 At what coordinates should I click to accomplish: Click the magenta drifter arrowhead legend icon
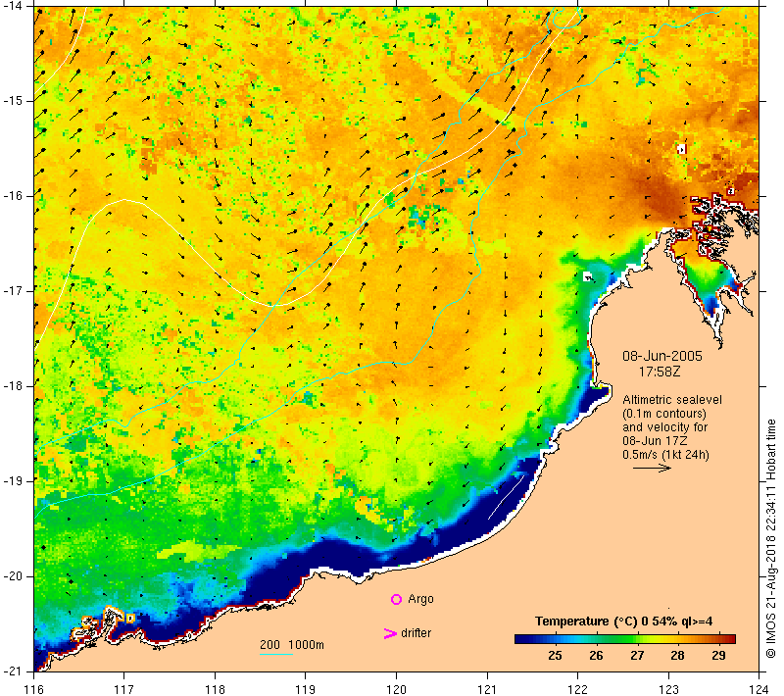pos(390,633)
